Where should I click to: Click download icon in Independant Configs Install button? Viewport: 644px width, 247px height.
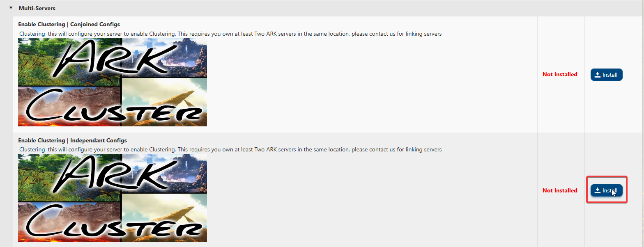click(x=598, y=190)
